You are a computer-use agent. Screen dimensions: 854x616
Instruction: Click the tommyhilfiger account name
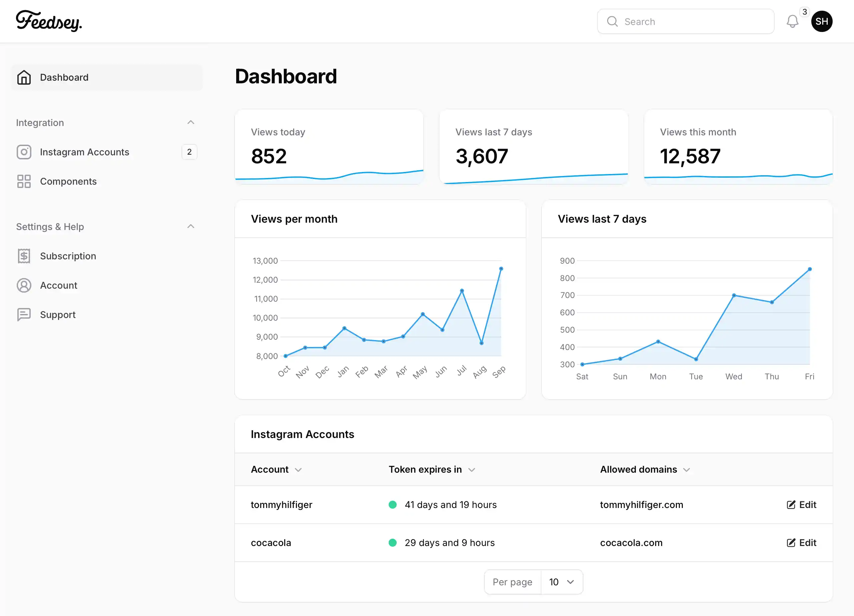click(x=282, y=505)
